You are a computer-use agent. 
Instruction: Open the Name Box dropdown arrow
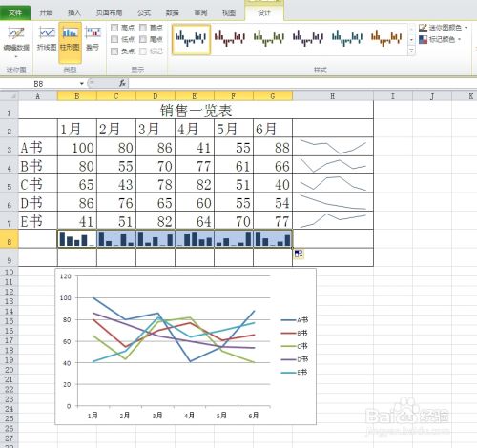click(82, 84)
